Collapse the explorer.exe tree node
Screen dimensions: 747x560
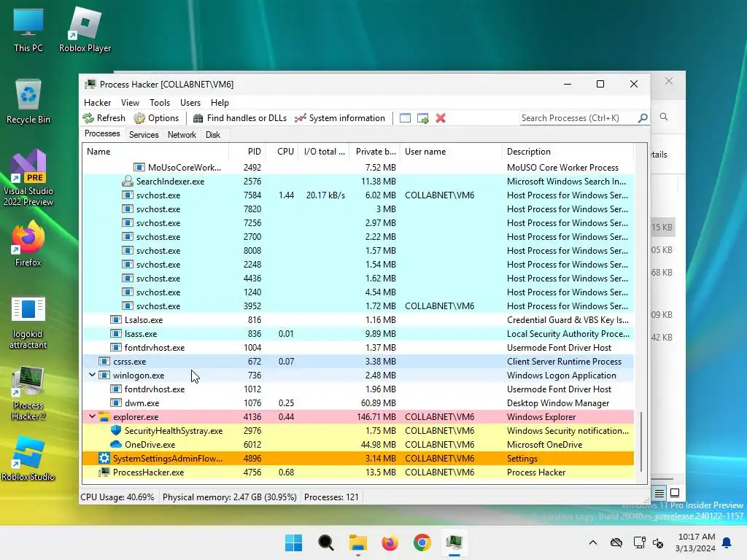coord(92,416)
